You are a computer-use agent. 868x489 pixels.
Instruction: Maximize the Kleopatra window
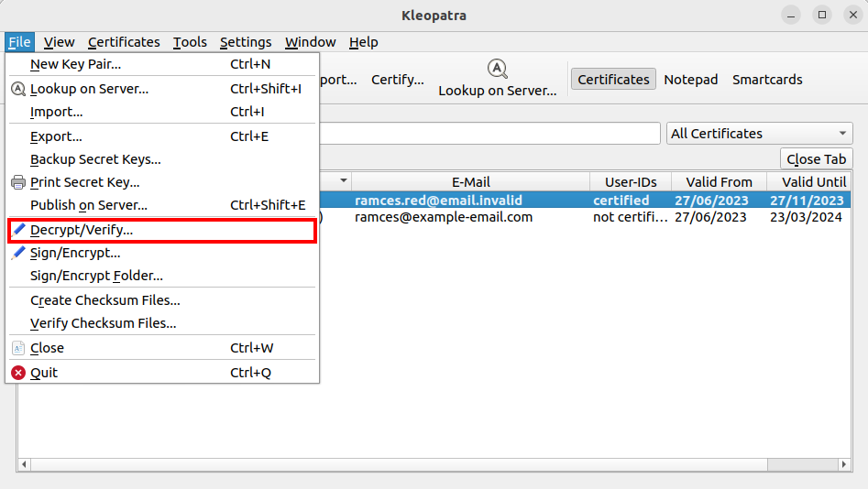point(822,15)
